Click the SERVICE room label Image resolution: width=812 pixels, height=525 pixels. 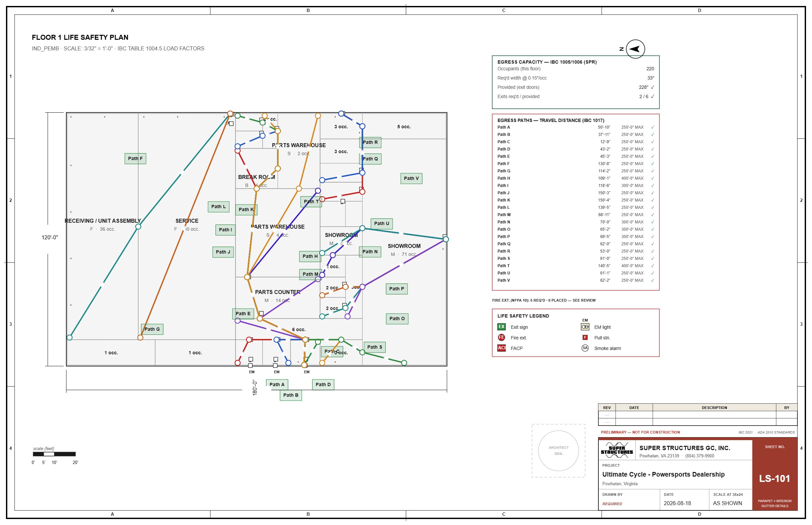(x=187, y=221)
